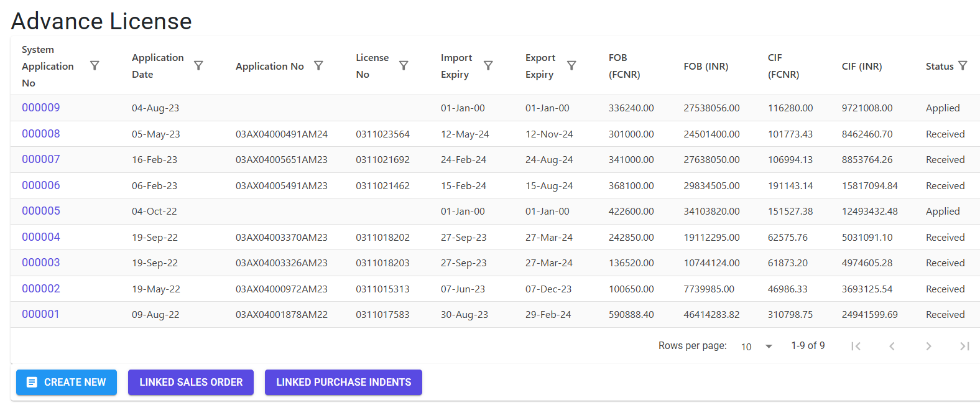Select application number 03AX04001878AM22
This screenshot has height=405, width=980.
[282, 314]
